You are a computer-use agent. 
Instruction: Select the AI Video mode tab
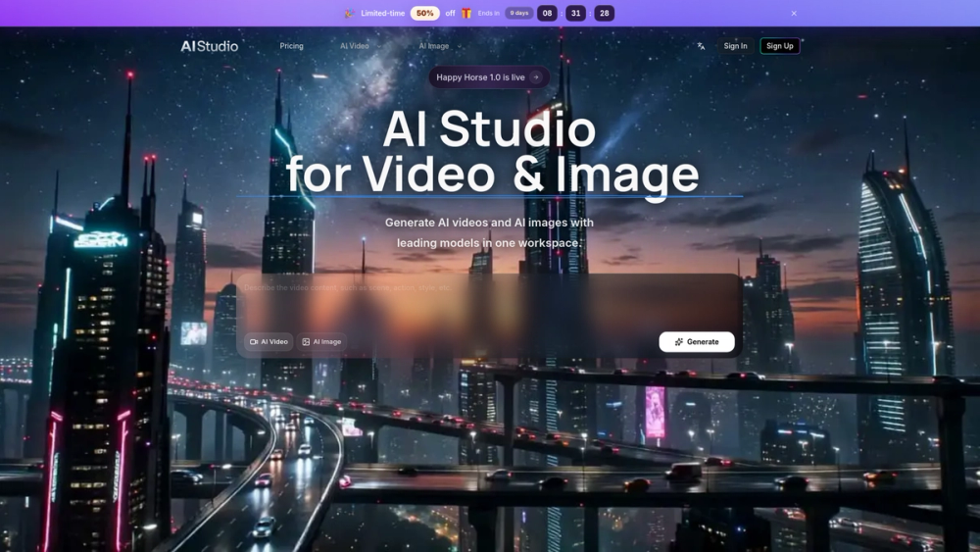pyautogui.click(x=269, y=342)
